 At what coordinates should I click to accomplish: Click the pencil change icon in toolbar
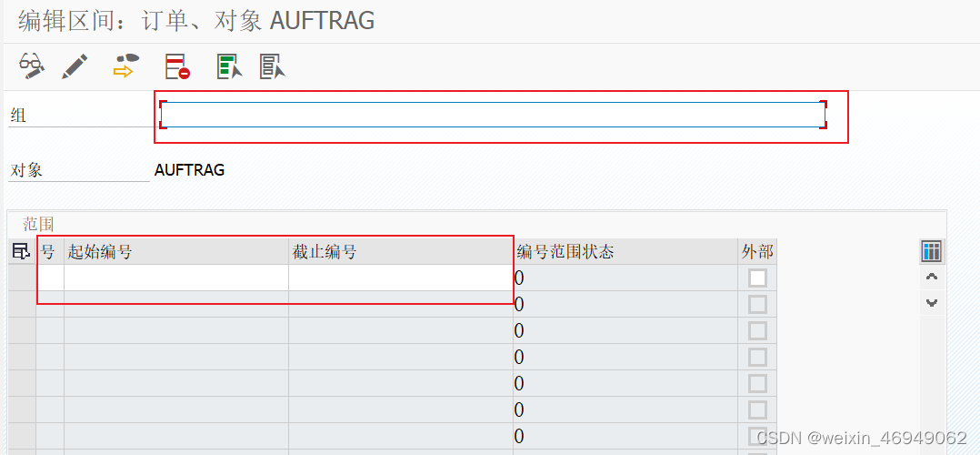75,66
